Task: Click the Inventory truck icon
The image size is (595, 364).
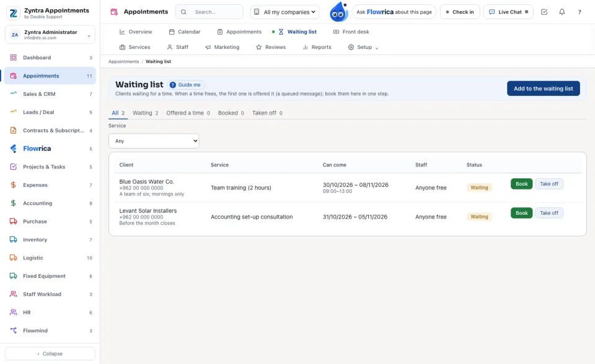Action: coord(13,240)
